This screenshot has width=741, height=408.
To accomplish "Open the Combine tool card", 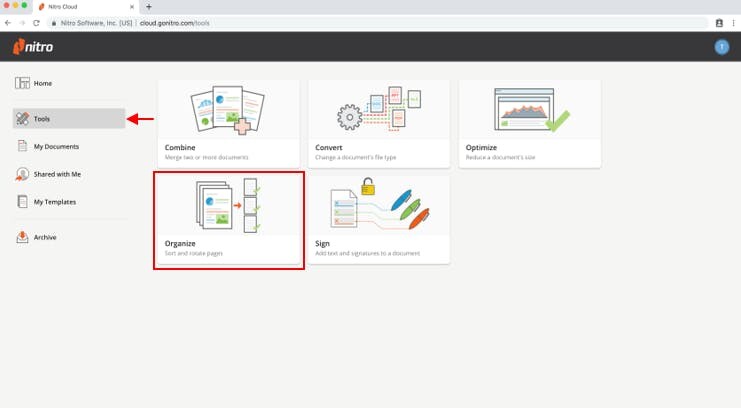I will click(x=229, y=123).
